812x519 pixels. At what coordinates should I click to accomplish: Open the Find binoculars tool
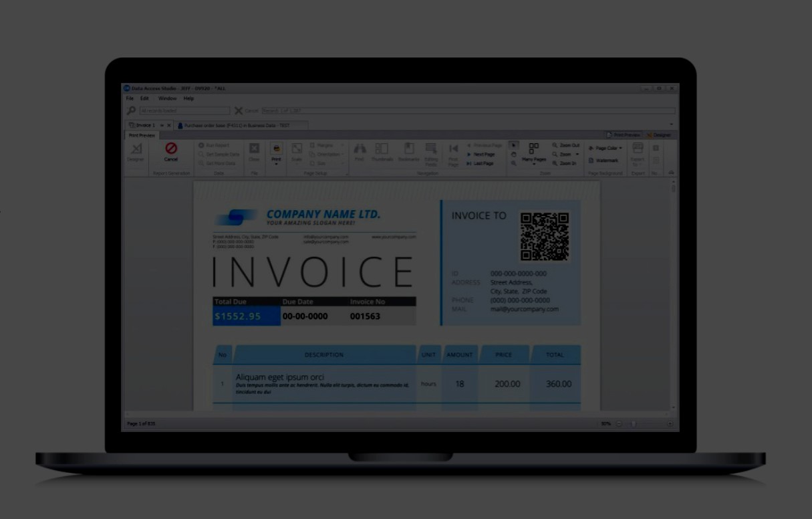(360, 149)
